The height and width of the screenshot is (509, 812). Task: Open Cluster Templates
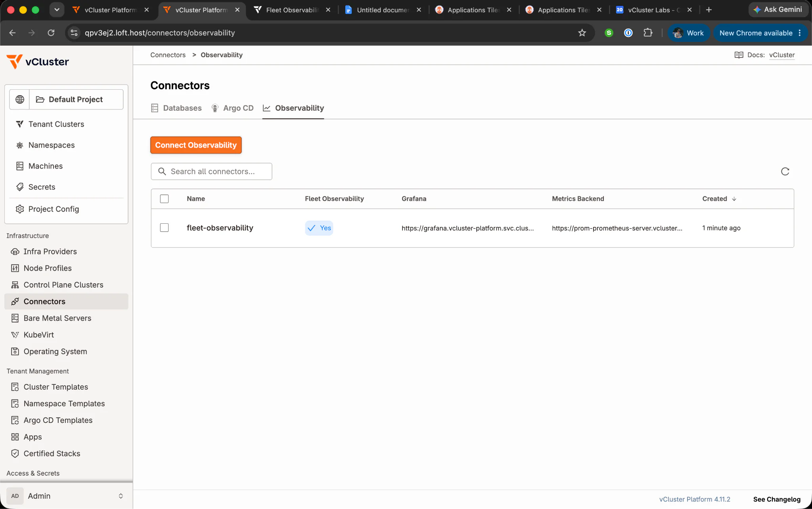[x=56, y=387]
